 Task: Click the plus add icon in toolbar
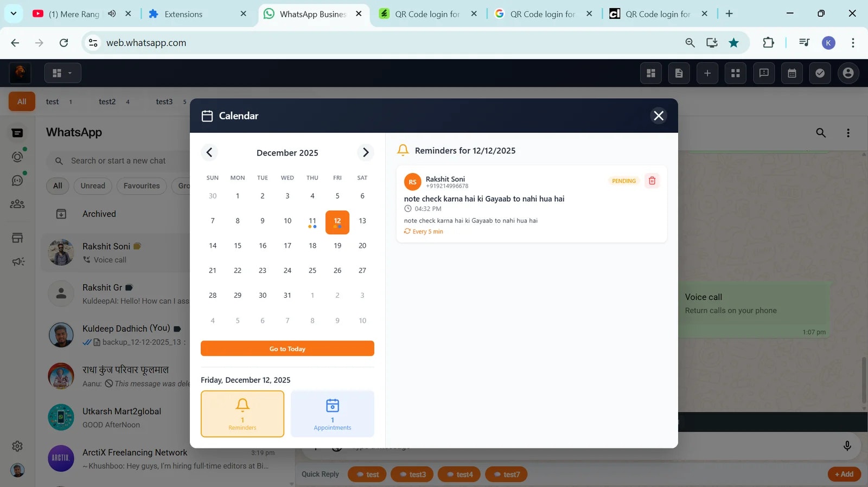tap(707, 73)
